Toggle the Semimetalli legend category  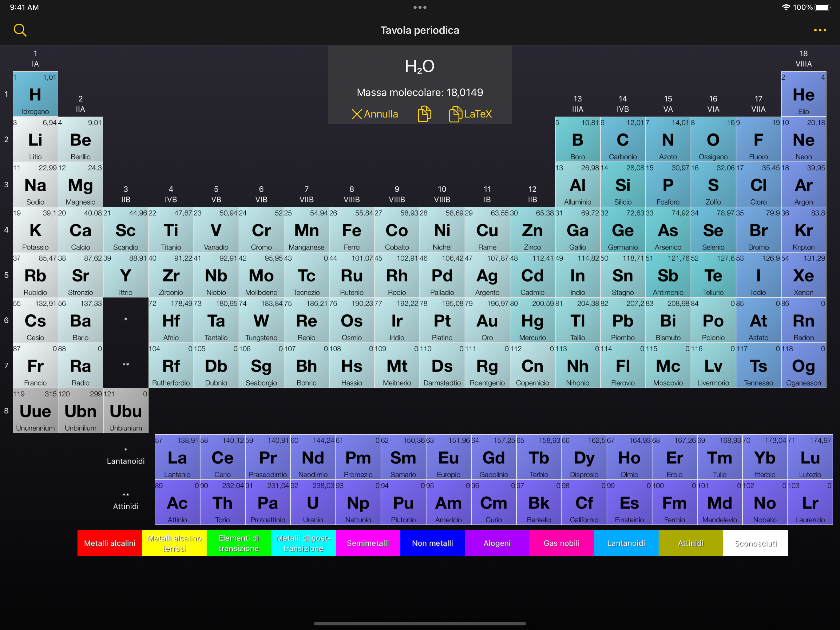[368, 543]
